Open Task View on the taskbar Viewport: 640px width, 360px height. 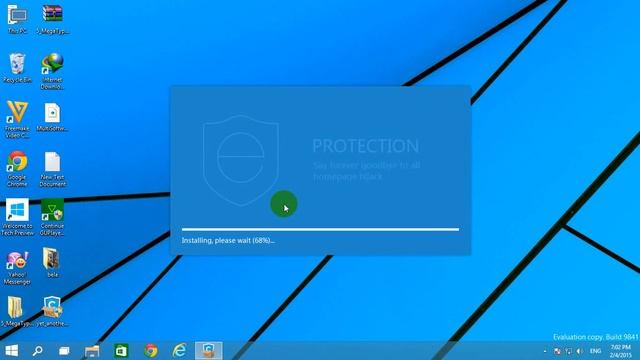point(64,351)
